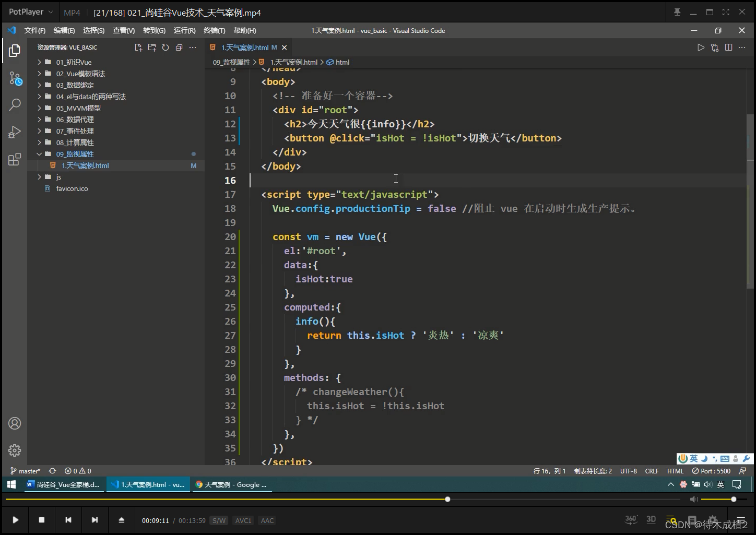Run the file with editor play icon
Image resolution: width=756 pixels, height=535 pixels.
pos(701,47)
